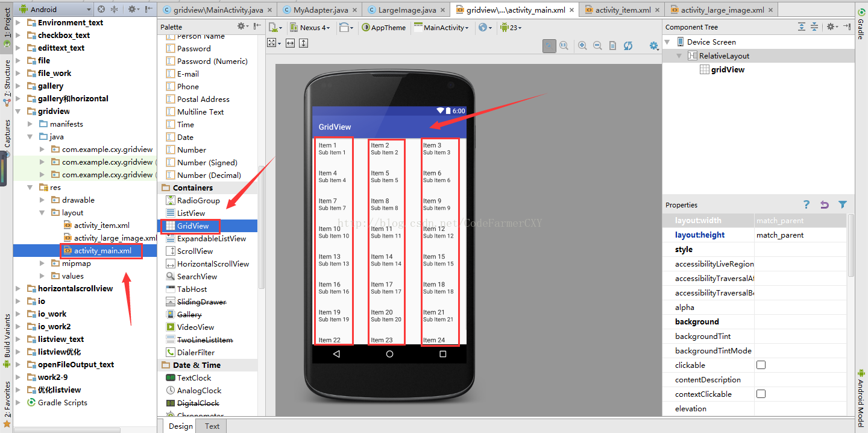Open the MainActivity association dropdown

[441, 27]
